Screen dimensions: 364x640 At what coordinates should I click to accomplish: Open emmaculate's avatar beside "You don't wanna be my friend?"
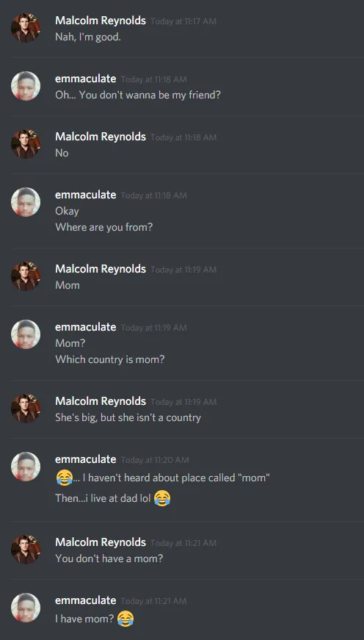[x=25, y=86]
